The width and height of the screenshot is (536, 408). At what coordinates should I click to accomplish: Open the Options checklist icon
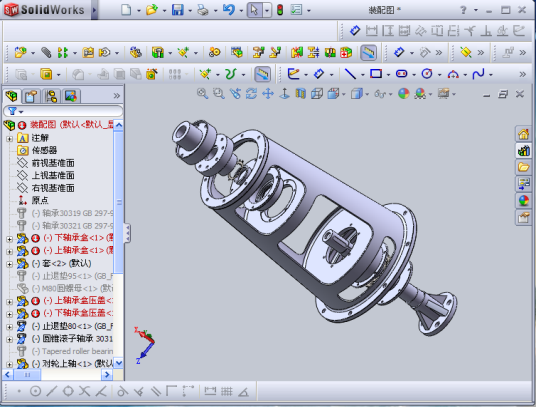coord(296,10)
